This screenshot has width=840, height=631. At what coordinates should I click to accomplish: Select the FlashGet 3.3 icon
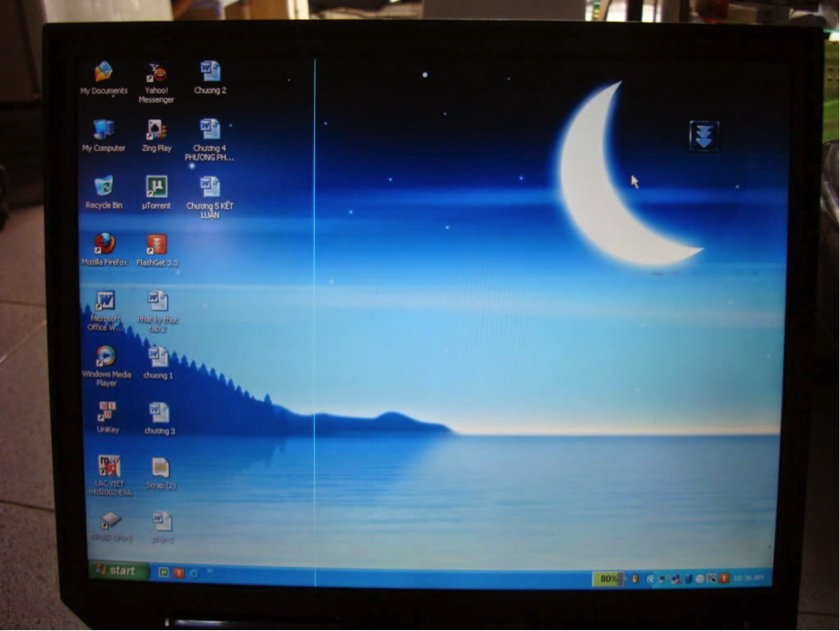point(157,245)
